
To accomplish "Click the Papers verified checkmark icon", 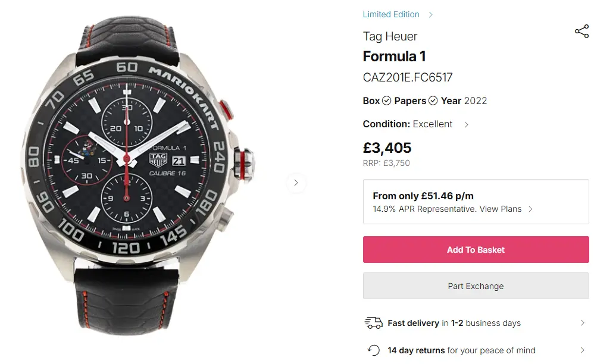I will (433, 101).
